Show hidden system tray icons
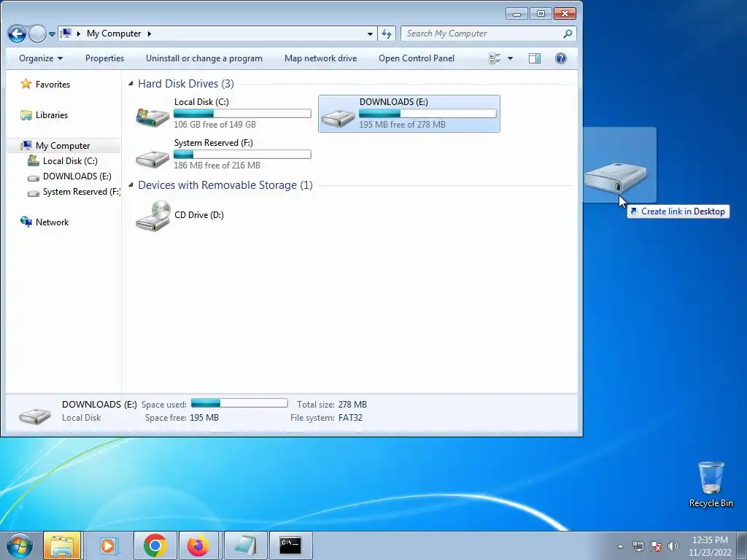 point(620,546)
